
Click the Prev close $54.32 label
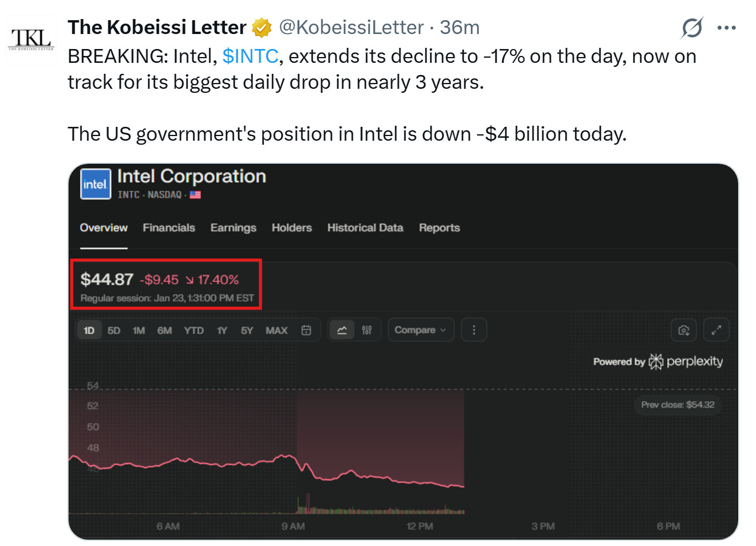click(x=678, y=405)
